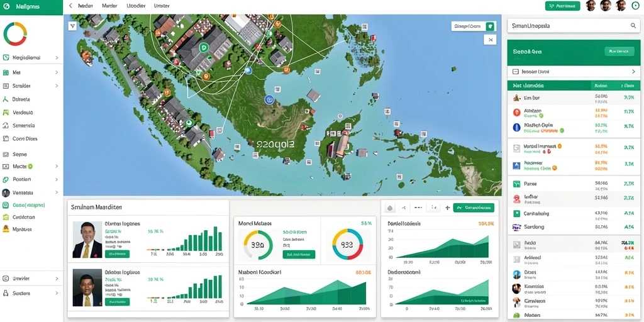Open the Dtireeta sidebar item

(21, 99)
